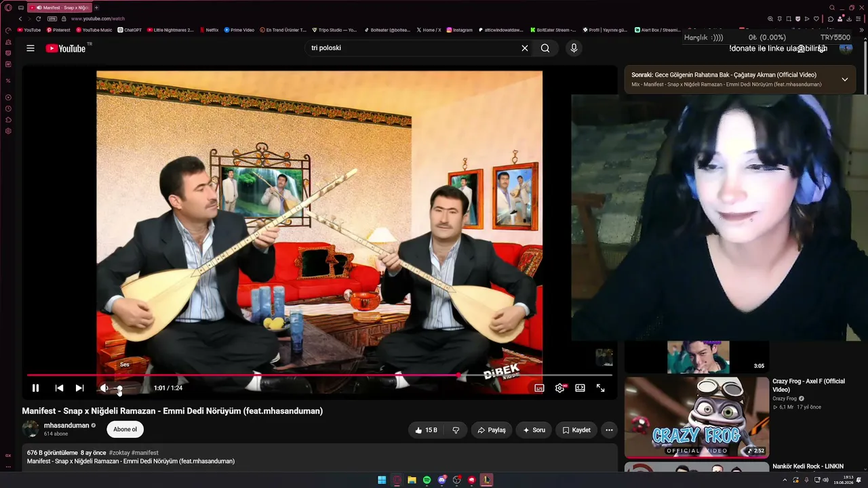Screen dimensions: 868x488
Task: Open the Pinterest bookmark
Action: pos(58,30)
